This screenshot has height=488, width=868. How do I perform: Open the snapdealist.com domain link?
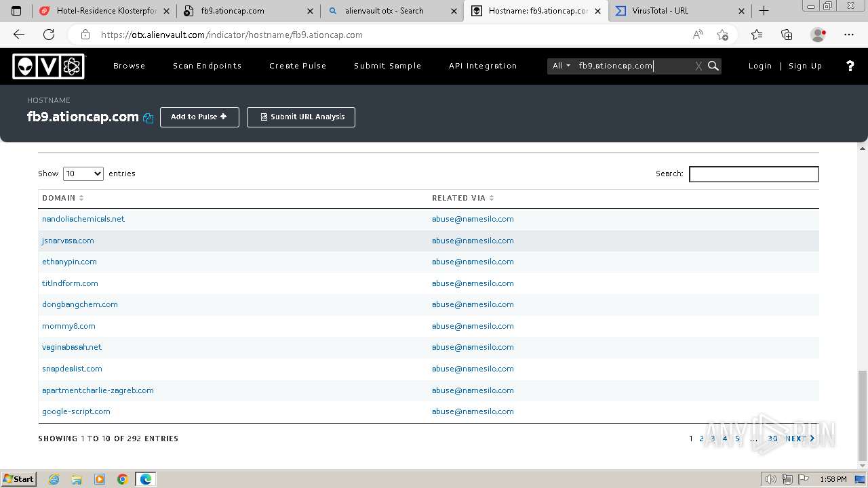(x=72, y=369)
